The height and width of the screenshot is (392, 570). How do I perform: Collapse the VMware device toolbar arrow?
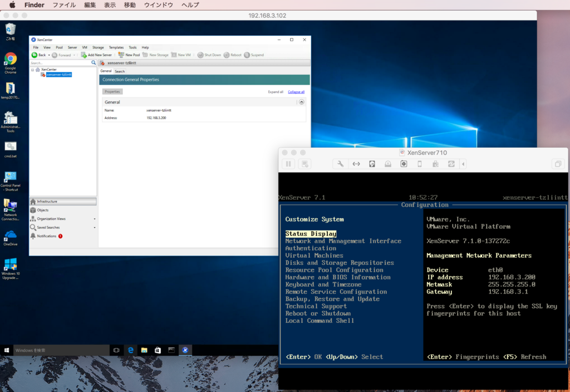[x=463, y=164]
